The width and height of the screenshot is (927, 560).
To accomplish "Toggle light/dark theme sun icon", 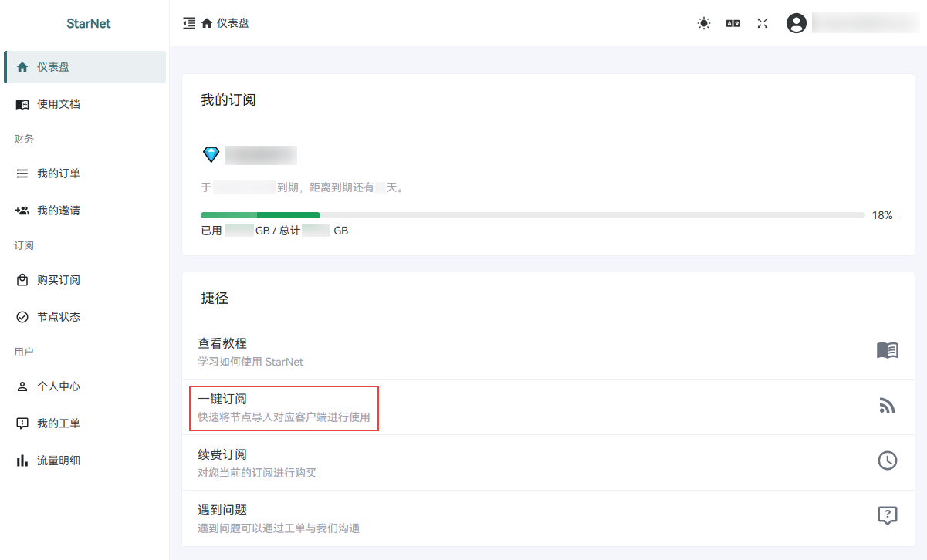I will [703, 23].
